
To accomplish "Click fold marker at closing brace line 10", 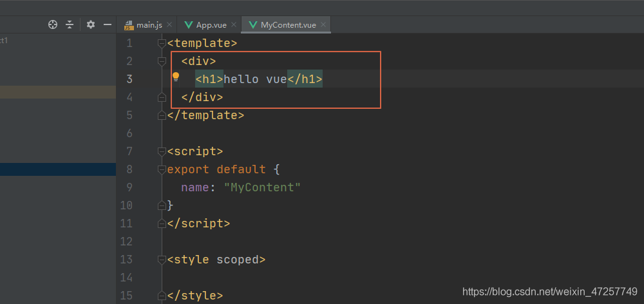I will (162, 205).
